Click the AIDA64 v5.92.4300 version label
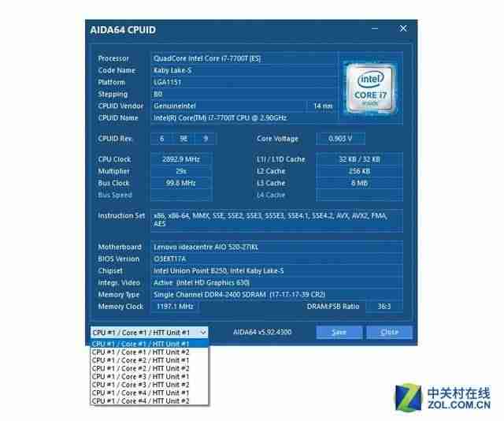Viewport: 504px width, 421px height. point(262,332)
